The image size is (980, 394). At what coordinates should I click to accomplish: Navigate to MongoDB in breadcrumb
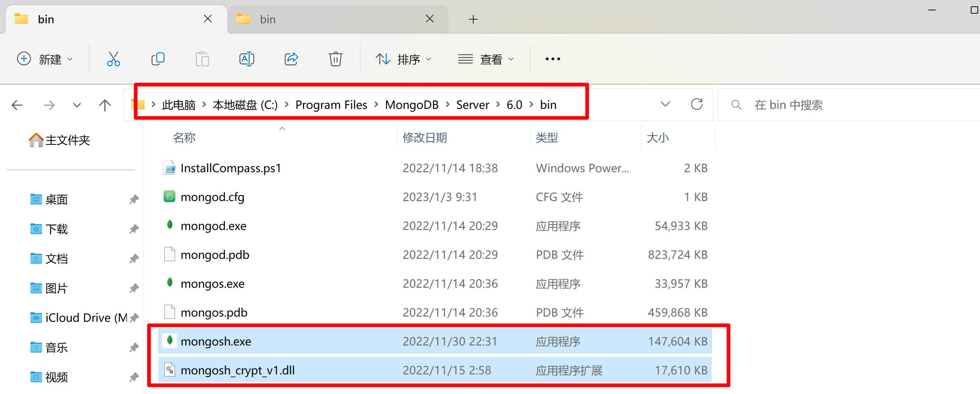412,105
